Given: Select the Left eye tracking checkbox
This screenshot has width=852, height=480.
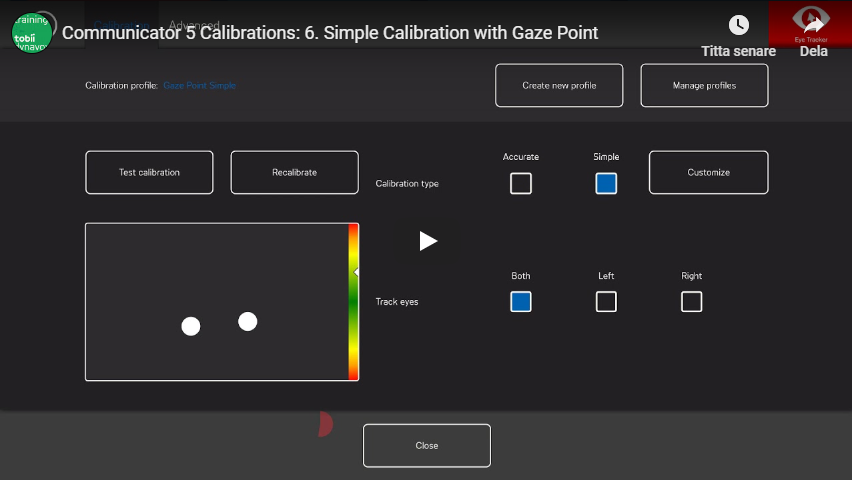Looking at the screenshot, I should point(606,302).
